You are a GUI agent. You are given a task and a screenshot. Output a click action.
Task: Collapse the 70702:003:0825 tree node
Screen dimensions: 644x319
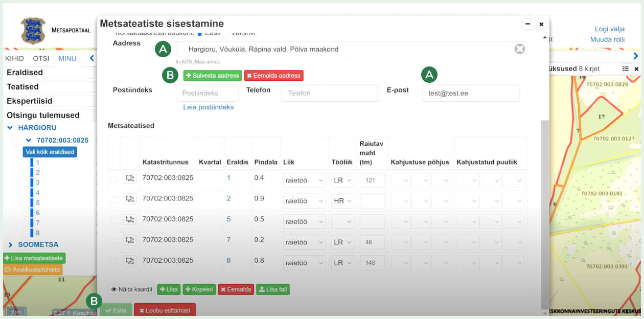[29, 141]
